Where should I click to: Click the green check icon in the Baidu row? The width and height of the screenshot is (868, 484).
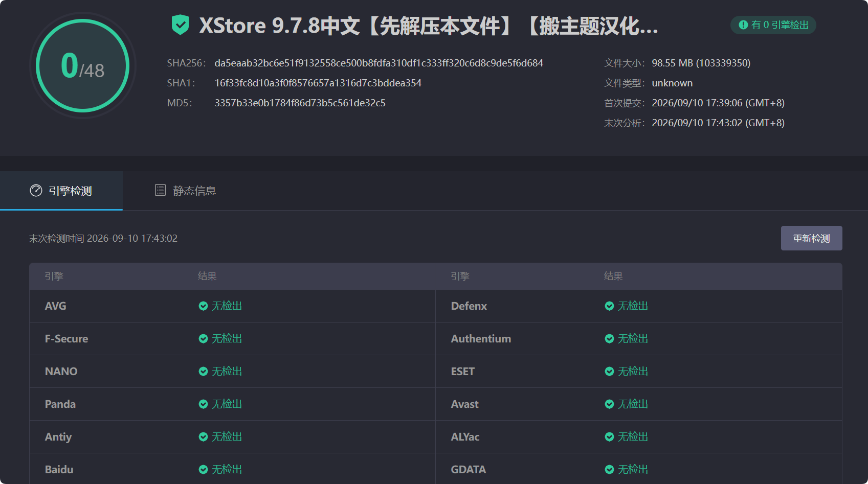[203, 470]
